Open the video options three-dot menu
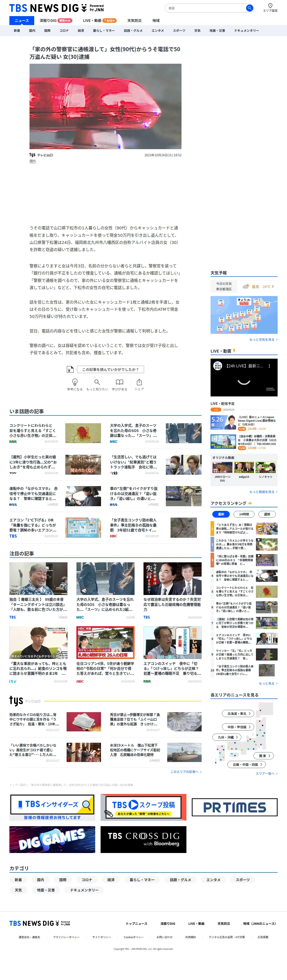287x980 pixels. click(269, 366)
